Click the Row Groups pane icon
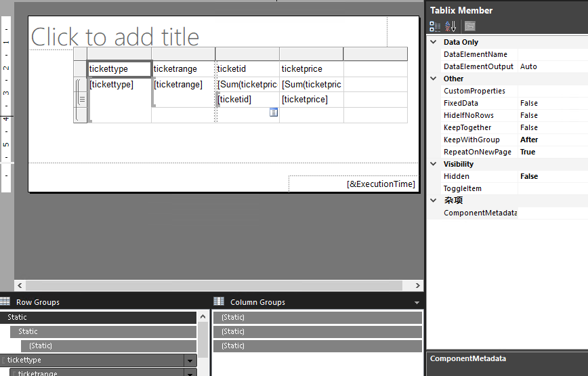Screen dimensions: 588x376 coord(5,301)
